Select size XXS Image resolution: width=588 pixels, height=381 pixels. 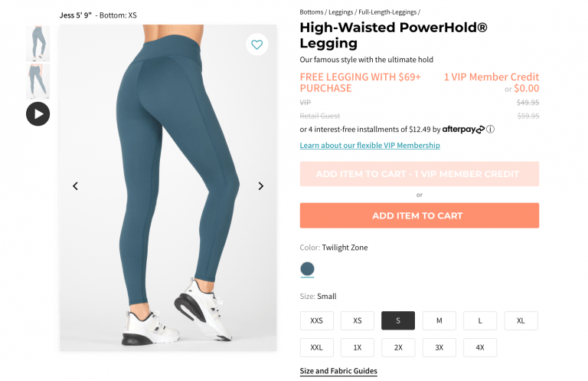316,320
